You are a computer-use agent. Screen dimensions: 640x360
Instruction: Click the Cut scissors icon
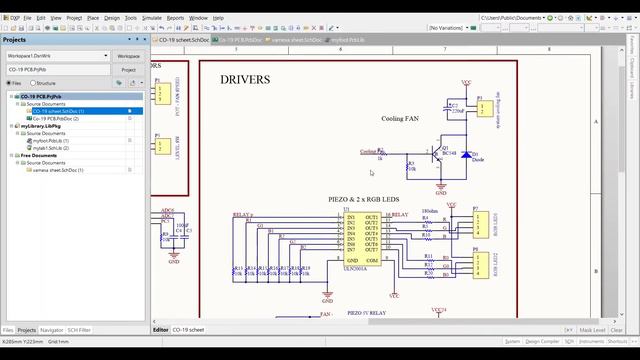tap(96, 28)
